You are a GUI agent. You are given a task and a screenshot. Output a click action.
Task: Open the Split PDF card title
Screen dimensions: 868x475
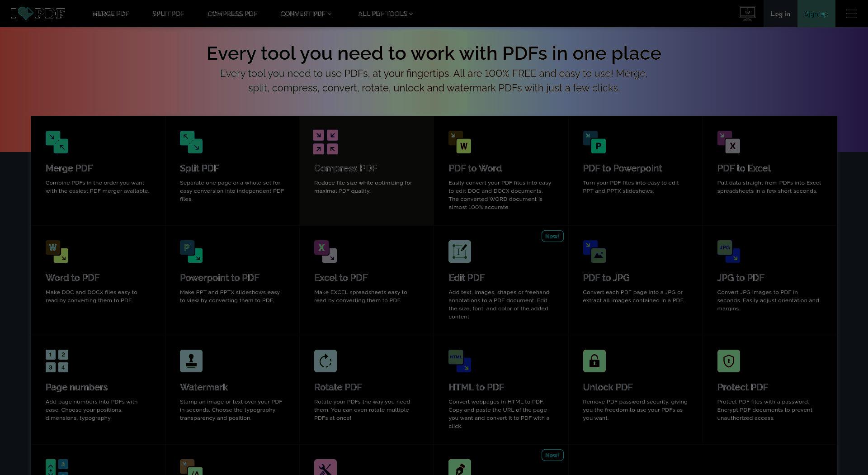pos(199,168)
